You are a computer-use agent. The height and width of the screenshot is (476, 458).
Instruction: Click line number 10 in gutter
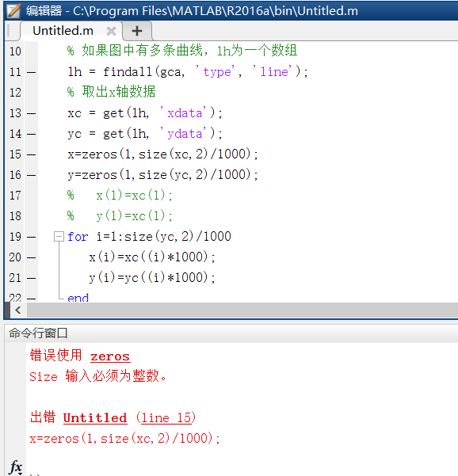pos(15,51)
